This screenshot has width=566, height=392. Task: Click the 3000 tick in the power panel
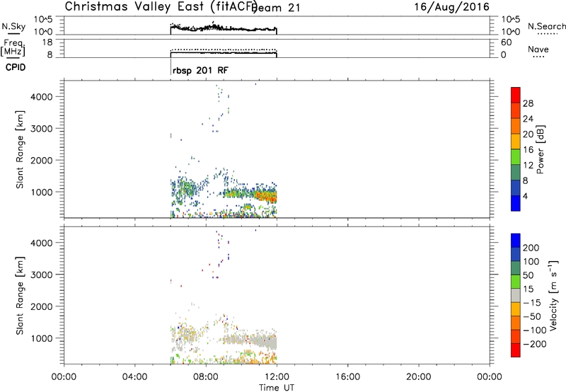(x=42, y=129)
